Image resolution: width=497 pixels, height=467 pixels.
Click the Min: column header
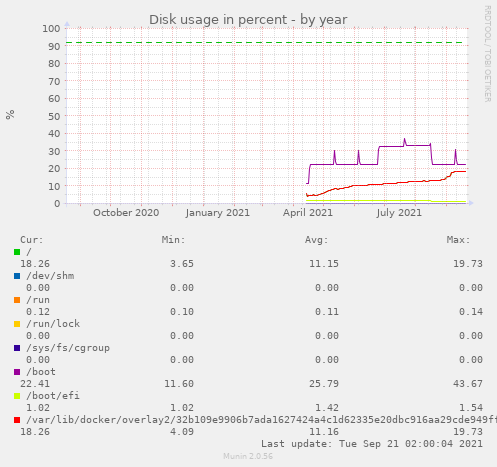[173, 240]
